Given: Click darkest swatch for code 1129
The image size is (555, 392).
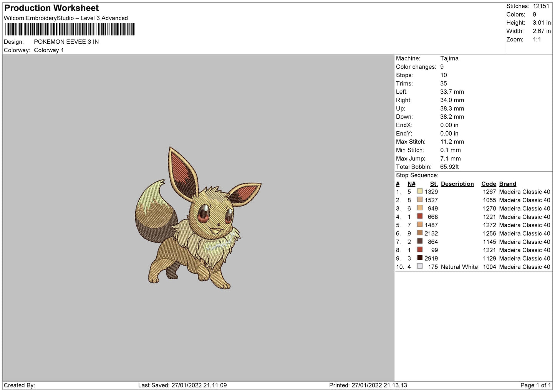Looking at the screenshot, I should coord(420,258).
